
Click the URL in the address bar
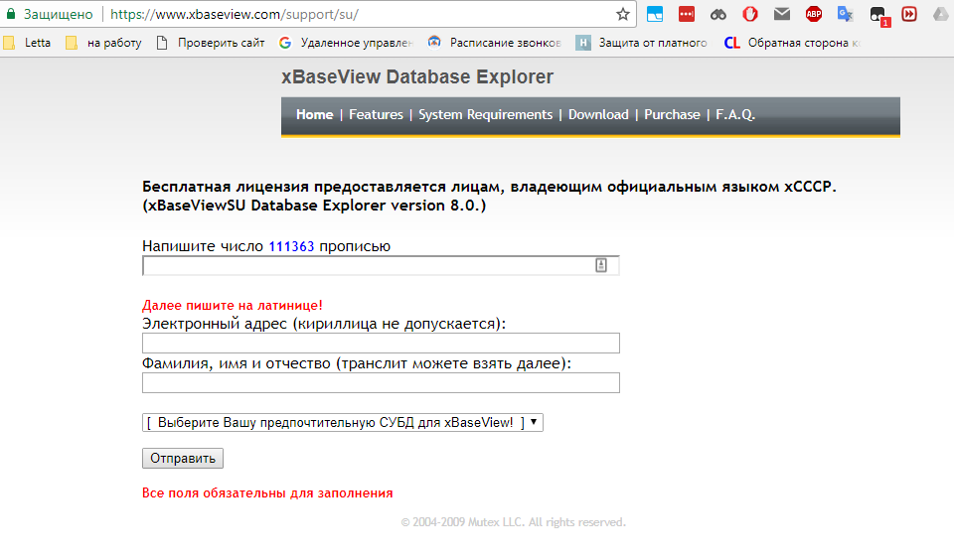[x=235, y=14]
